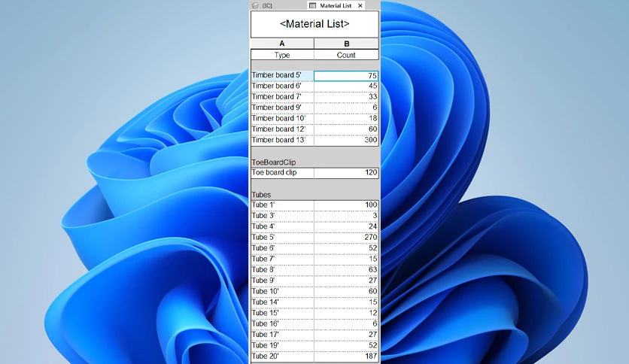
Task: Select the Tube 3' cell
Action: [x=282, y=216]
